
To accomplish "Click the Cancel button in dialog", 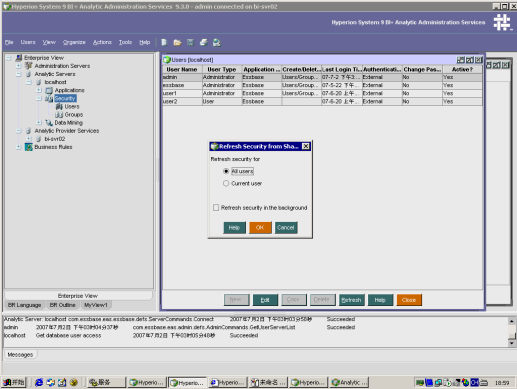I will pos(286,228).
